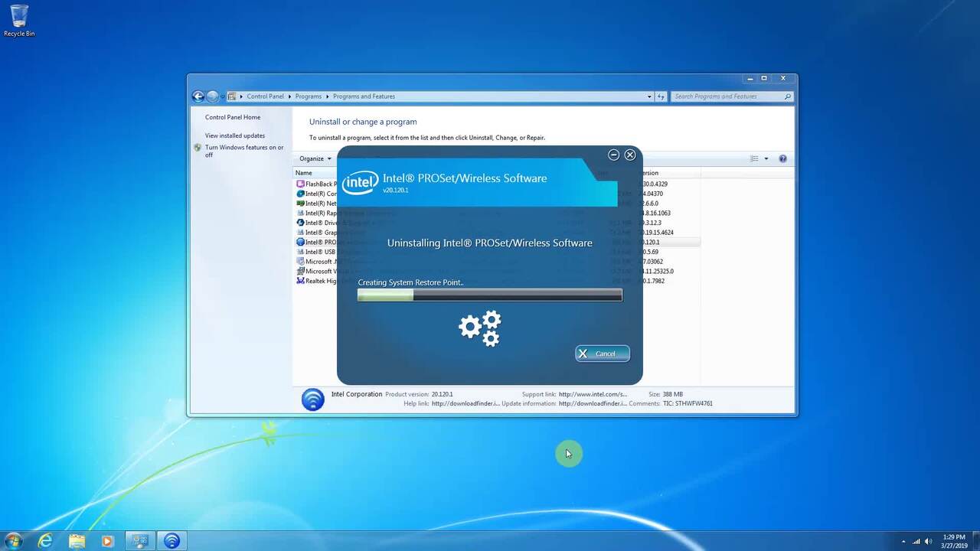Image resolution: width=980 pixels, height=551 pixels.
Task: Open the Windows Start menu
Action: point(12,540)
